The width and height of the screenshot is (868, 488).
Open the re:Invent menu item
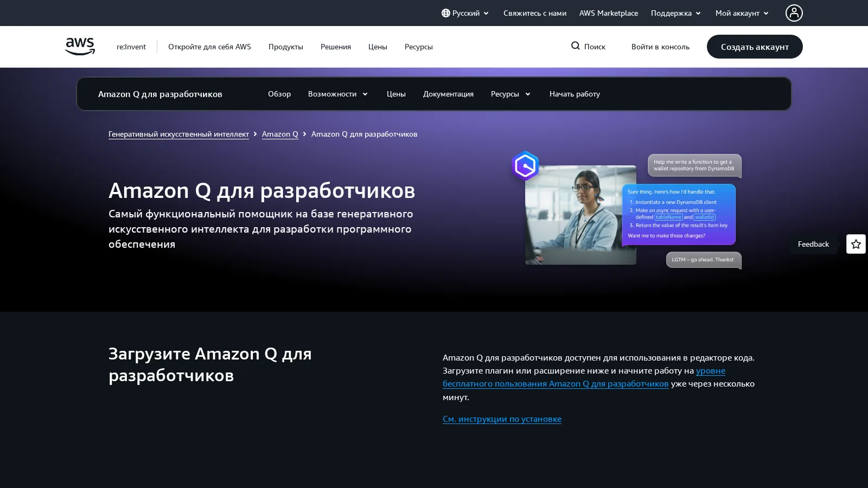[x=131, y=47]
